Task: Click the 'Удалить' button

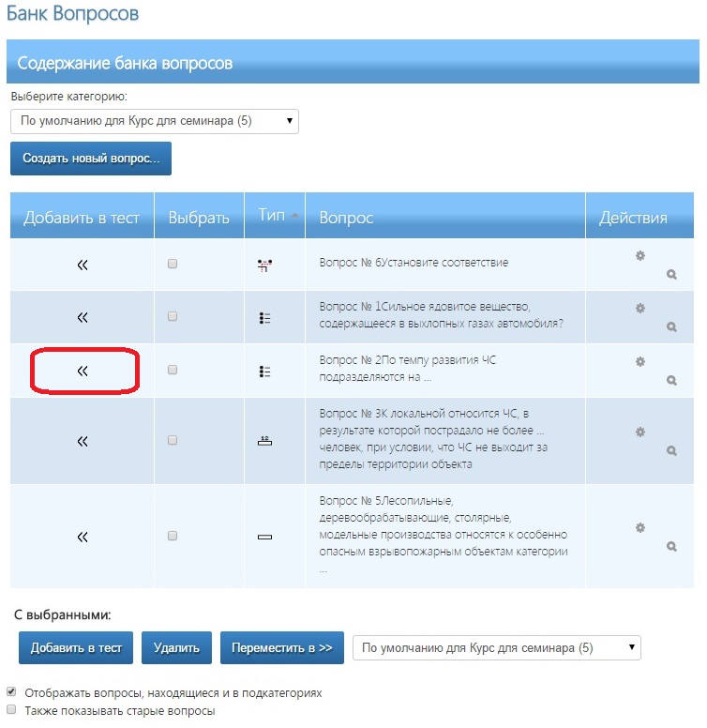Action: (176, 647)
